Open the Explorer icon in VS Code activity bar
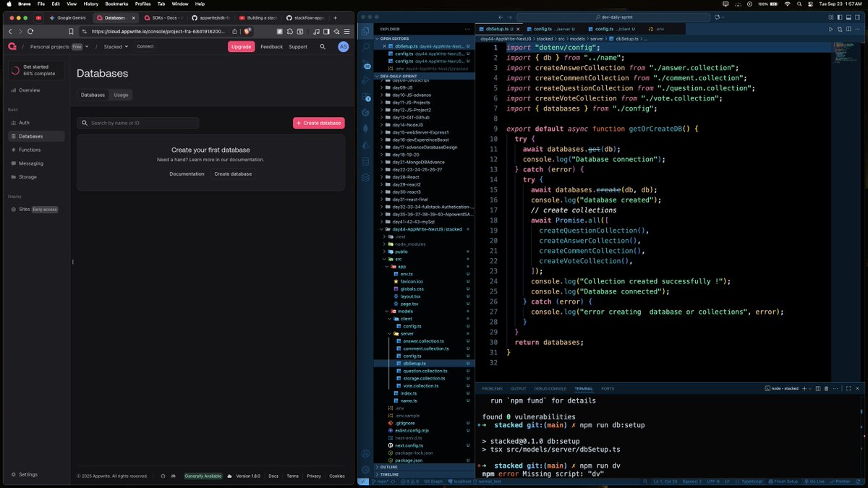Screen dimensions: 868x488 click(366, 32)
